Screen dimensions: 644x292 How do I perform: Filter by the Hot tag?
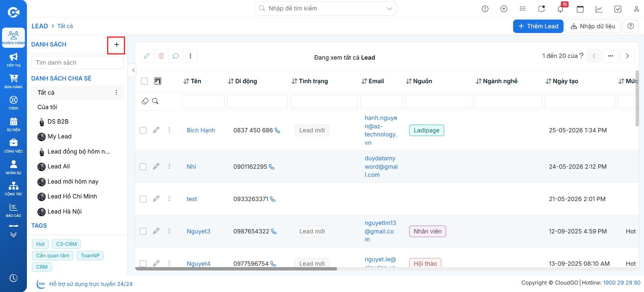pyautogui.click(x=40, y=244)
